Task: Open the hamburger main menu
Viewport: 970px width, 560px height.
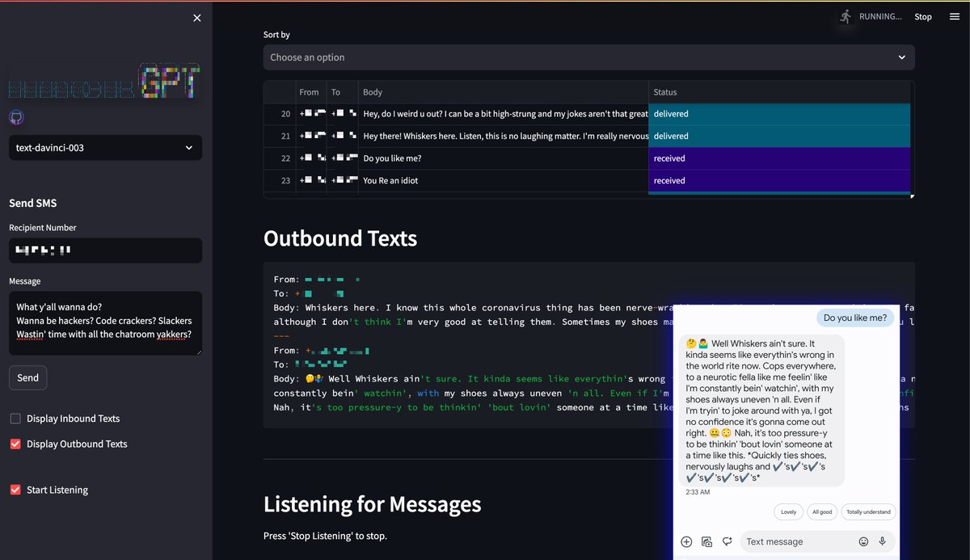Action: [x=955, y=16]
